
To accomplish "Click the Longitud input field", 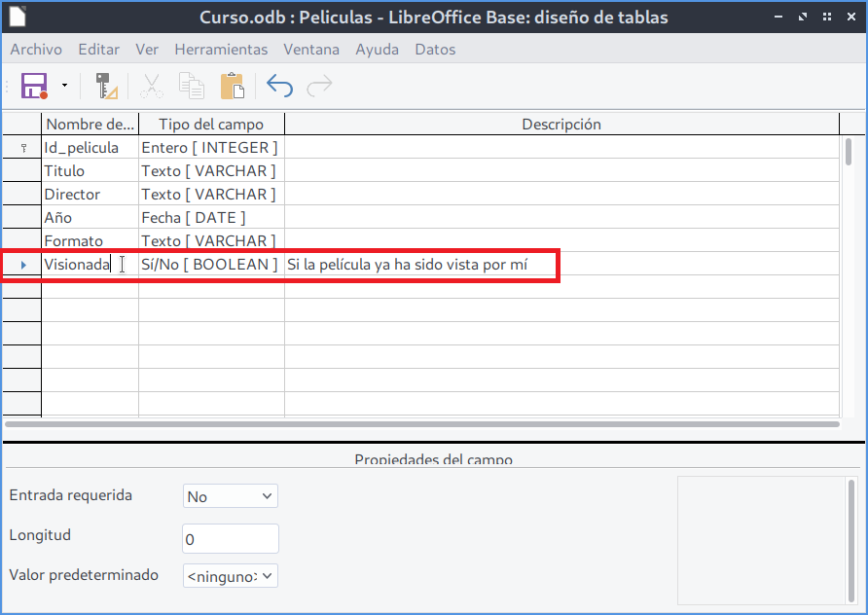I will (231, 539).
